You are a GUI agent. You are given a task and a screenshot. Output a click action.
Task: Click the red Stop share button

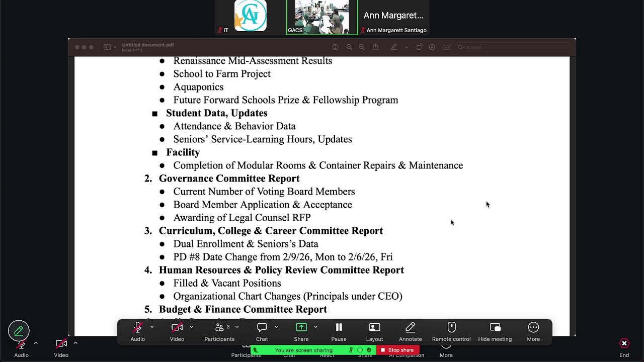pos(397,350)
